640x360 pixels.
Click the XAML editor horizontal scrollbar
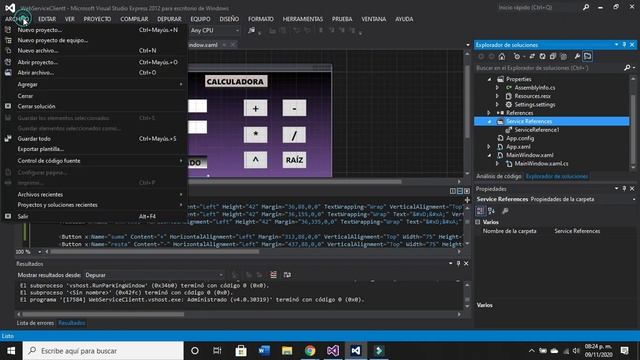[155, 252]
